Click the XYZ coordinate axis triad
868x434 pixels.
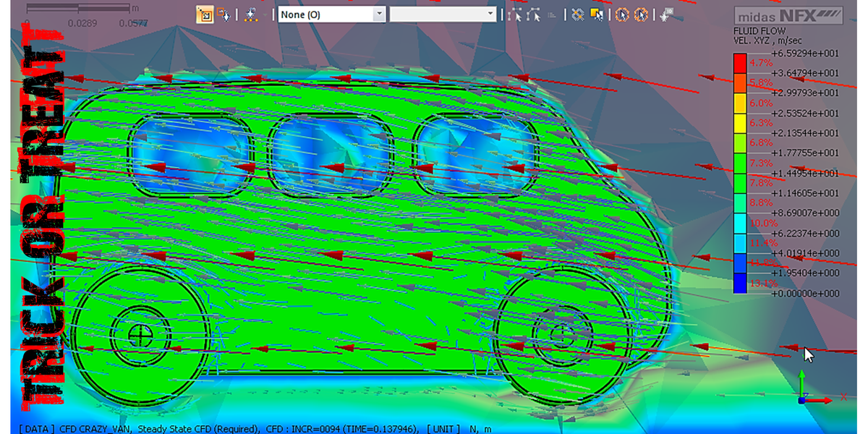coord(822,388)
